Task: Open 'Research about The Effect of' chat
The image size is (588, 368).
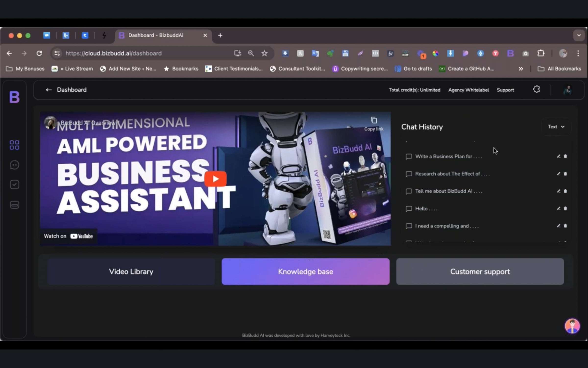Action: (452, 174)
